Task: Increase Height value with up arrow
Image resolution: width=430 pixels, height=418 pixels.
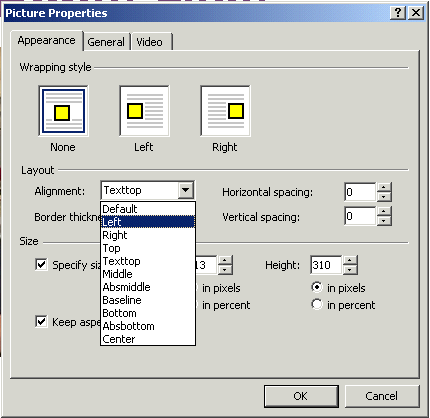Action: (x=350, y=261)
